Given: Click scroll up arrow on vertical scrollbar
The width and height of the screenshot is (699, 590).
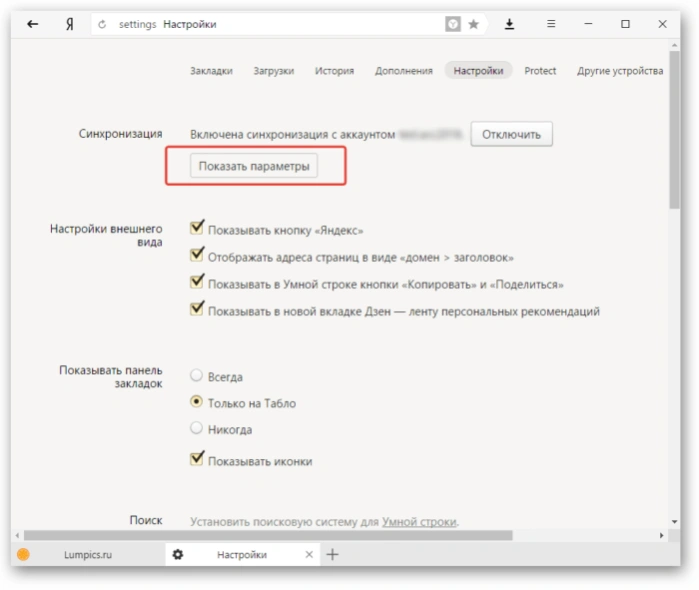Looking at the screenshot, I should (x=674, y=45).
